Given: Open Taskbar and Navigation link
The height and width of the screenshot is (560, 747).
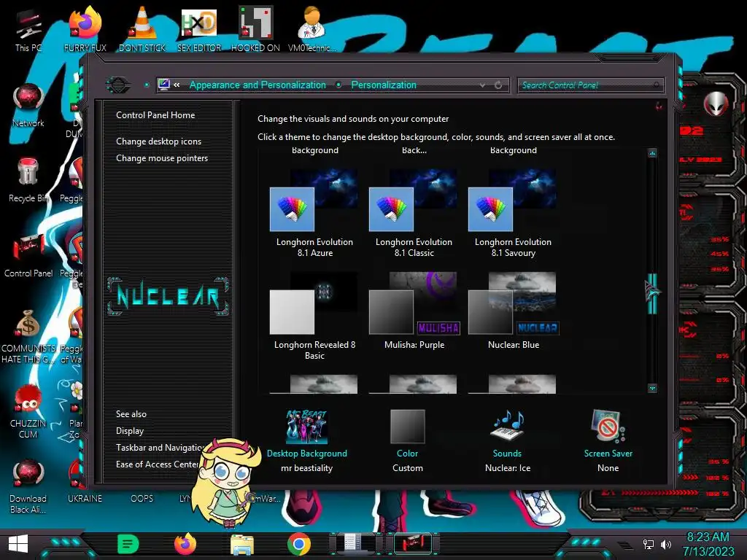Looking at the screenshot, I should [160, 448].
